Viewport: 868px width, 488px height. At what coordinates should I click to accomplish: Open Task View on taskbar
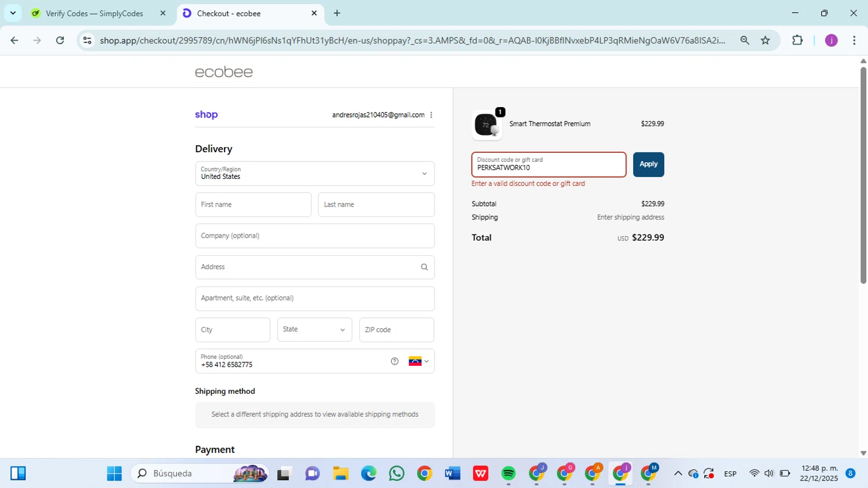(x=284, y=474)
